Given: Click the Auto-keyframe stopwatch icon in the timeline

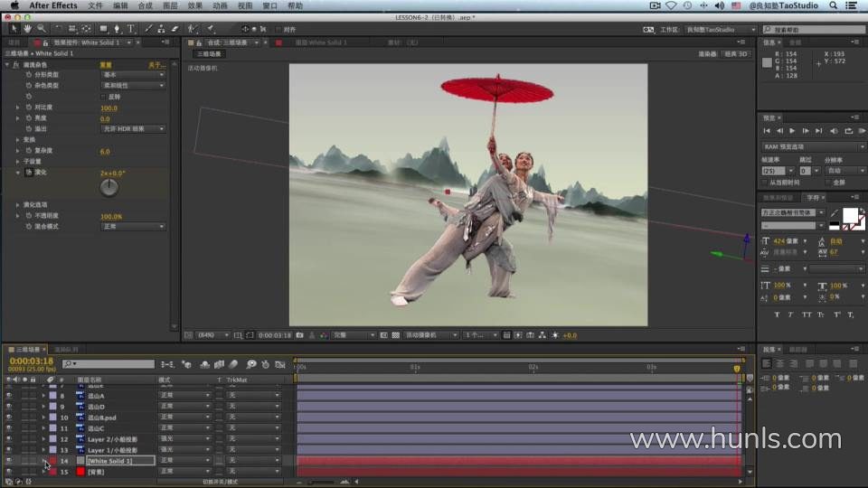Looking at the screenshot, I should click(266, 364).
